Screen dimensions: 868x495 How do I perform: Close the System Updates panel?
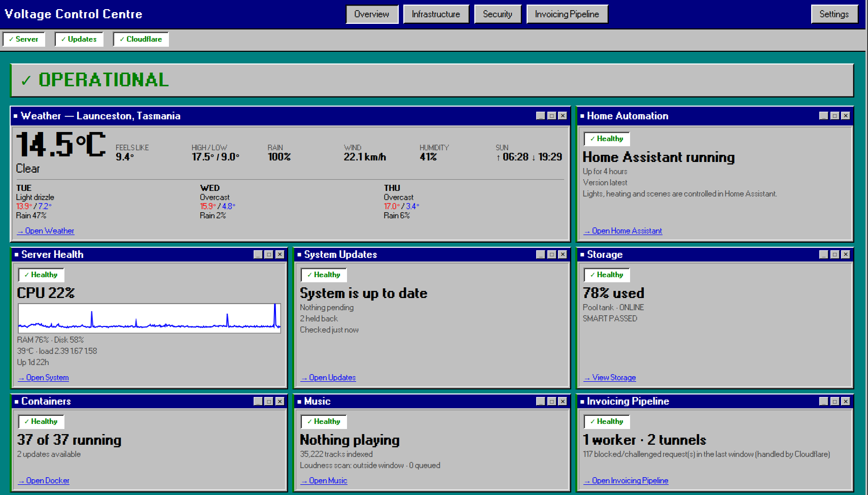563,254
